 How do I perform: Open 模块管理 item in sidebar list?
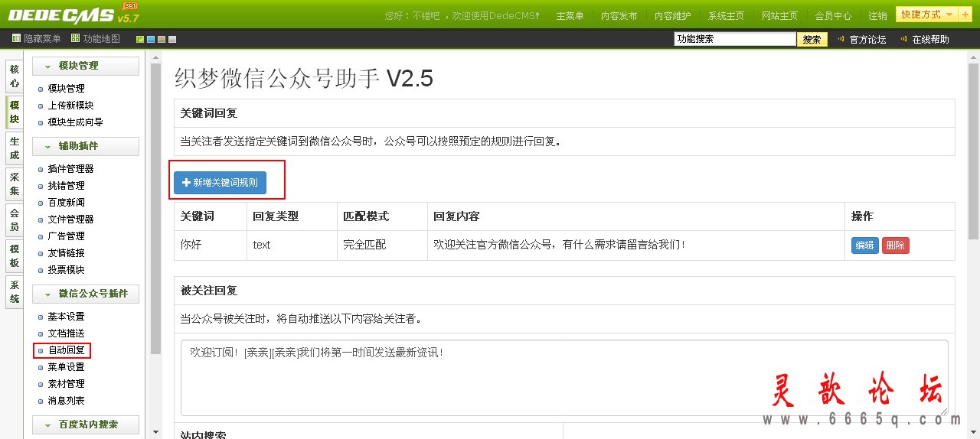click(x=66, y=89)
